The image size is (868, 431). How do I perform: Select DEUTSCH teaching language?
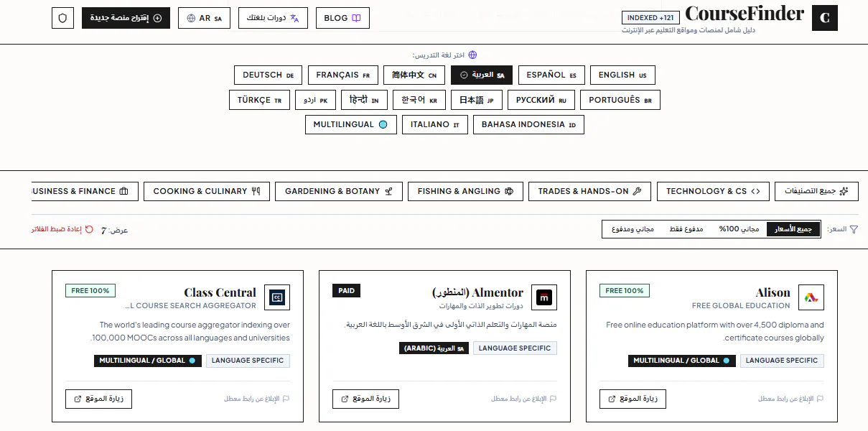coord(268,75)
